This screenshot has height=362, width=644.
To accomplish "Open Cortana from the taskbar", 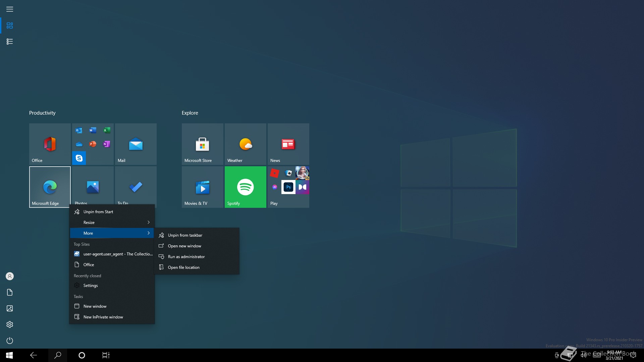I will [82, 355].
